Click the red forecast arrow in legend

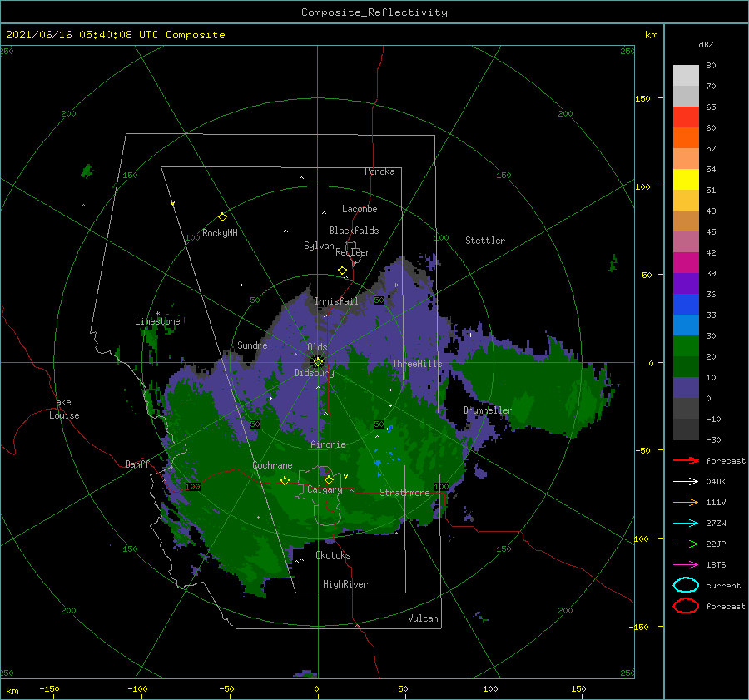pyautogui.click(x=686, y=460)
